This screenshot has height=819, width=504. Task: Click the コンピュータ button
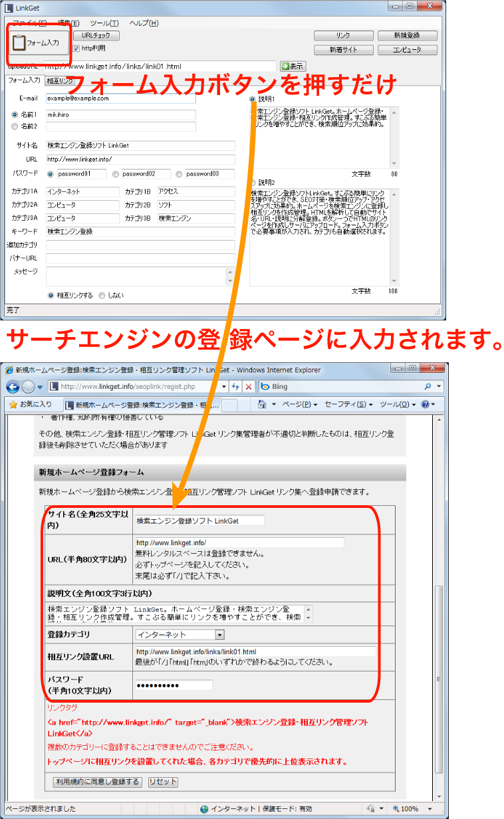coord(408,50)
